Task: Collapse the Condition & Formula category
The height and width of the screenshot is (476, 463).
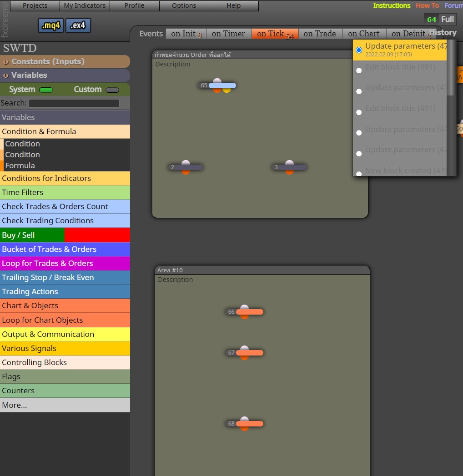Action: tap(65, 131)
